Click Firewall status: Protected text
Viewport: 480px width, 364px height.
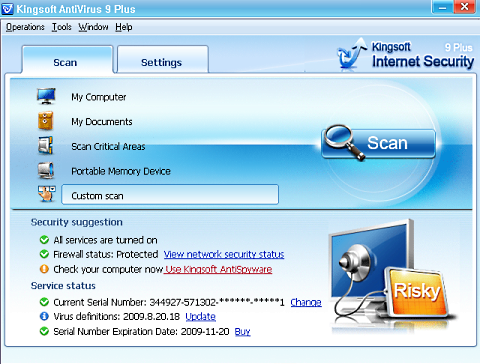[106, 255]
